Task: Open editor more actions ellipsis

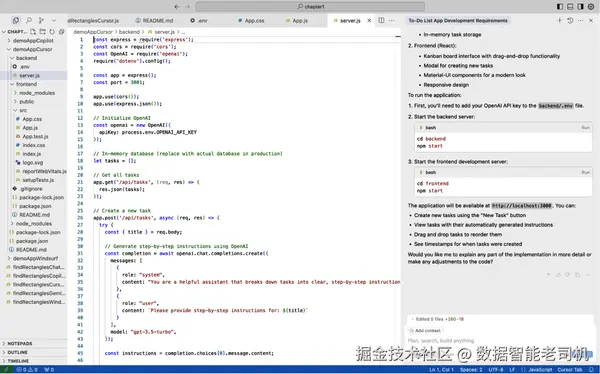Action: tap(391, 20)
